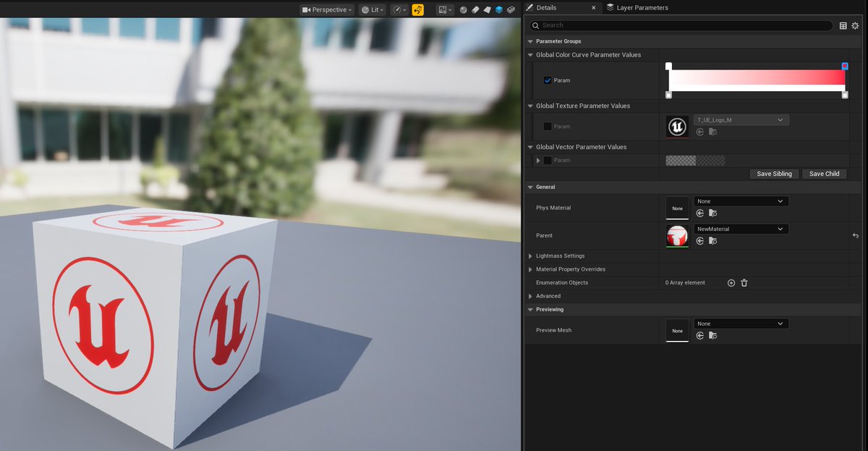Click the Phys Material None thumbnail
Viewport: 868px width, 451px height.
(x=677, y=208)
